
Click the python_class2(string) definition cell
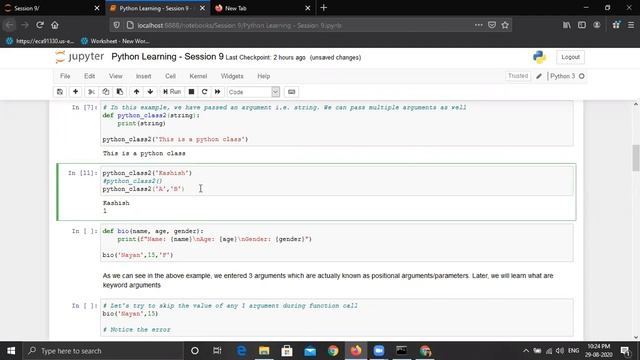pos(337,123)
